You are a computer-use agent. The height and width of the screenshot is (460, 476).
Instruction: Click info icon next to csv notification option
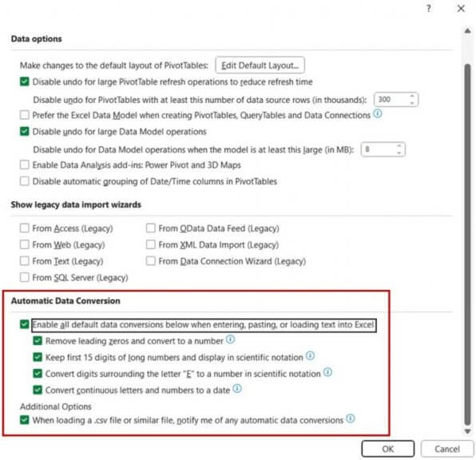pos(351,418)
